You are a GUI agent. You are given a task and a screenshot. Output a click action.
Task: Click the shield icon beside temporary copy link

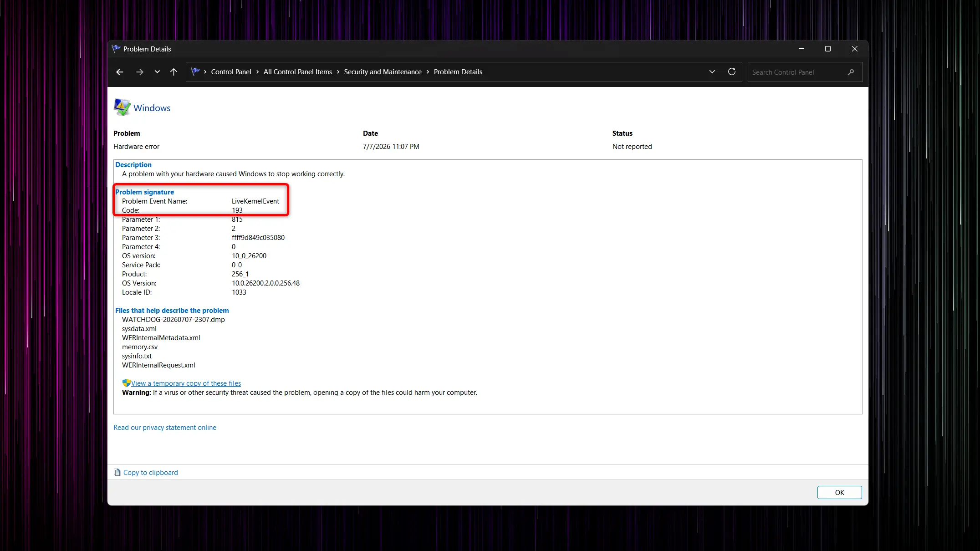click(126, 383)
